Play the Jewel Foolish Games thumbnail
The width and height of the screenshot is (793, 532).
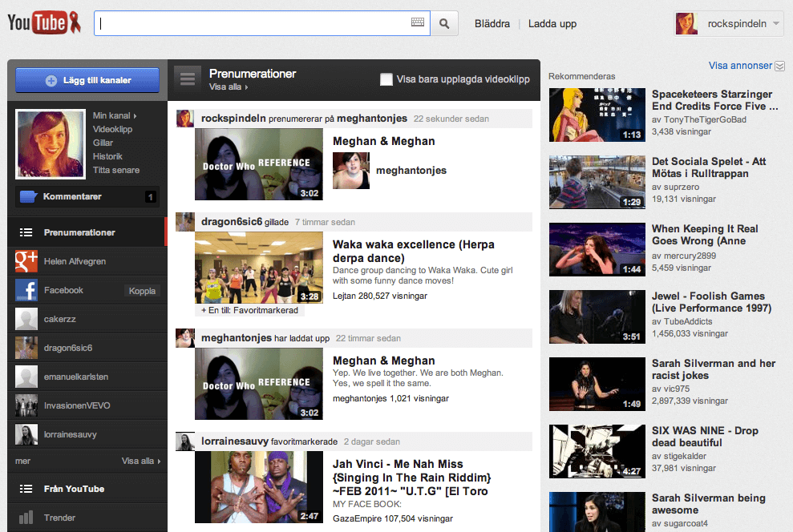[597, 316]
